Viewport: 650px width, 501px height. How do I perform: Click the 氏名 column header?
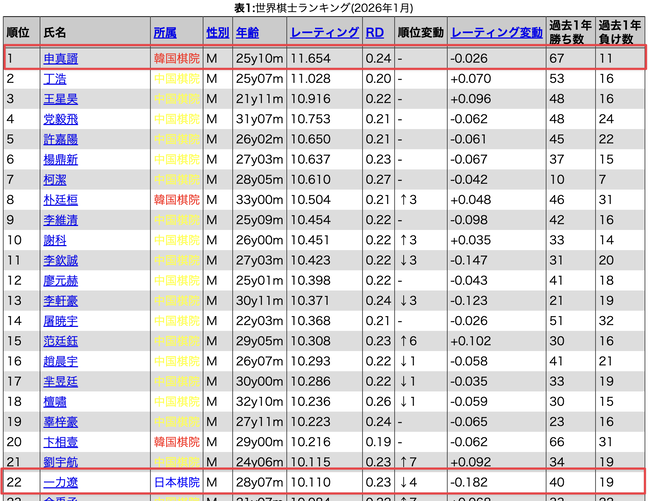(55, 33)
